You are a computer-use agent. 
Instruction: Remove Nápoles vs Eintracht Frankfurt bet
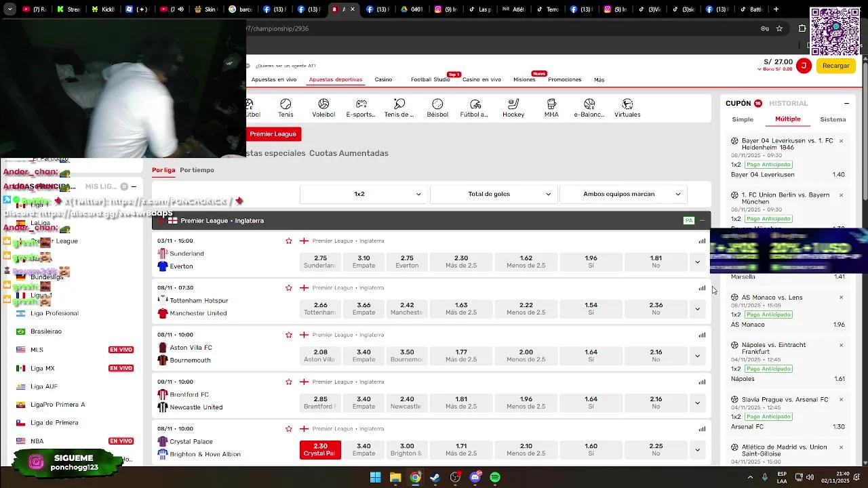pos(841,345)
